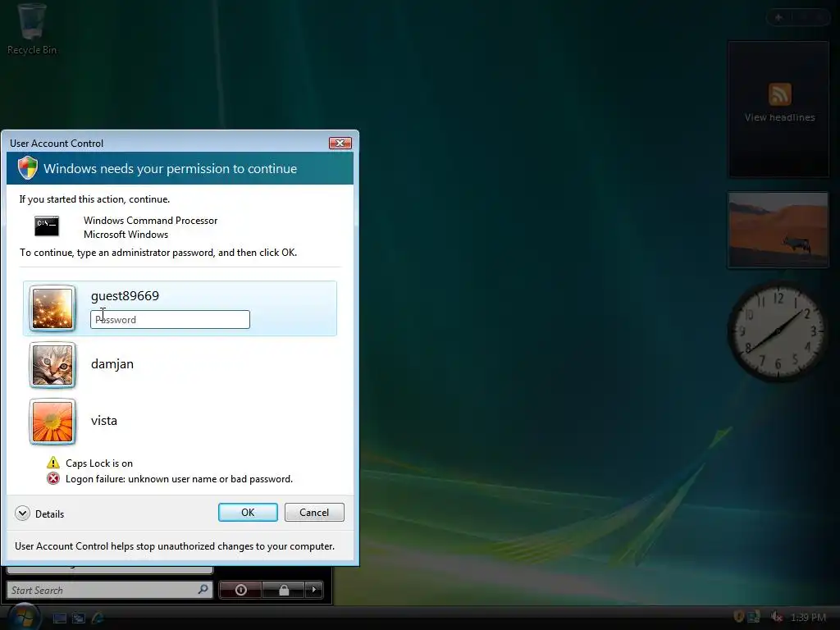Click the network tray icon

click(755, 617)
